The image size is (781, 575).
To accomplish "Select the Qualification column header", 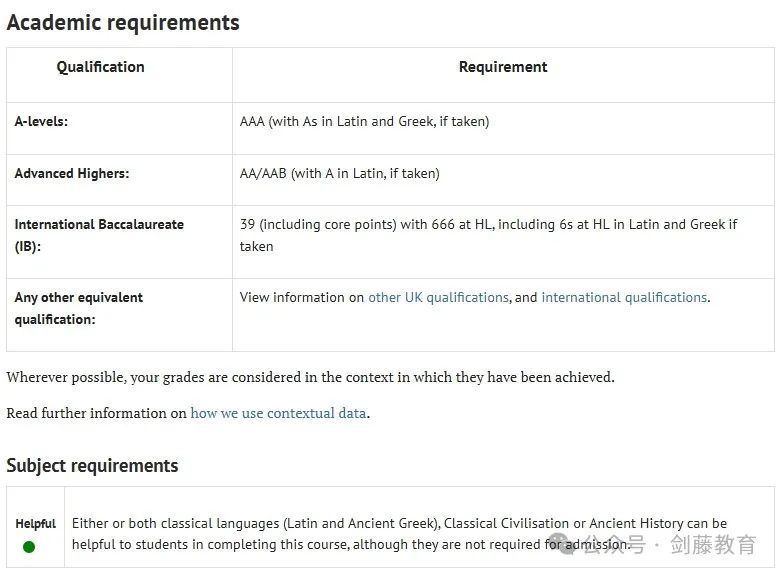I will [100, 67].
